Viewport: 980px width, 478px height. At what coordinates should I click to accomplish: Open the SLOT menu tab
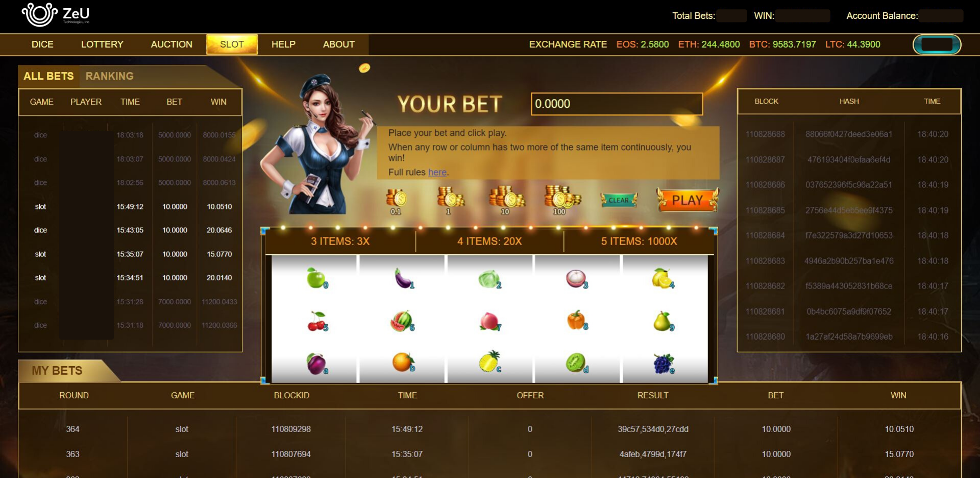[x=232, y=44]
